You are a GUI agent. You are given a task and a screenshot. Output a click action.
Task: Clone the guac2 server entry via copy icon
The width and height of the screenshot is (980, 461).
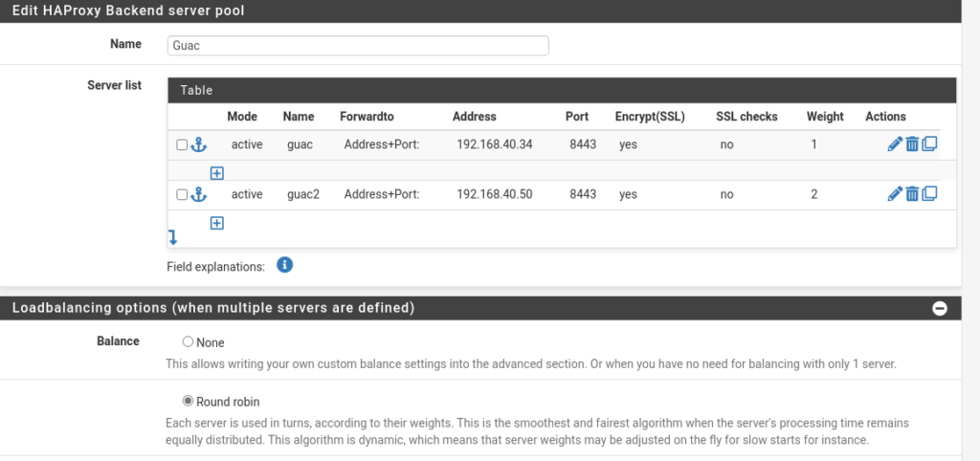929,194
